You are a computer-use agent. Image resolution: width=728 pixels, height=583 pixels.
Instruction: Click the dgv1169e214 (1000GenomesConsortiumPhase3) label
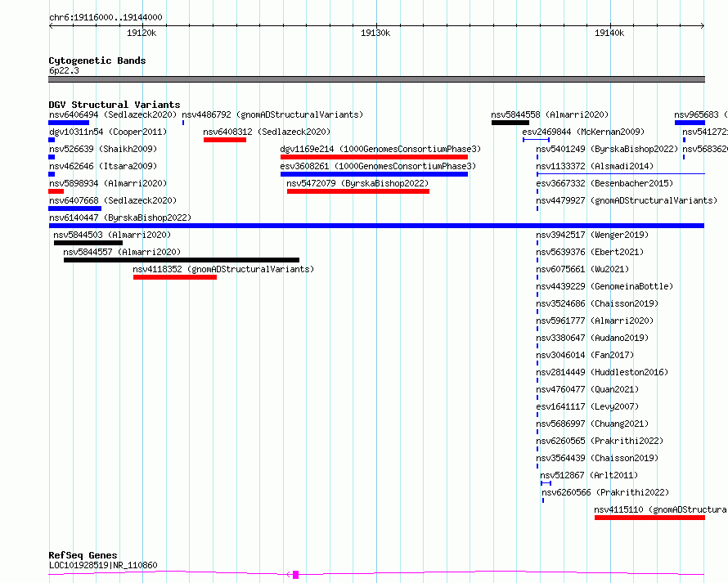tap(380, 149)
